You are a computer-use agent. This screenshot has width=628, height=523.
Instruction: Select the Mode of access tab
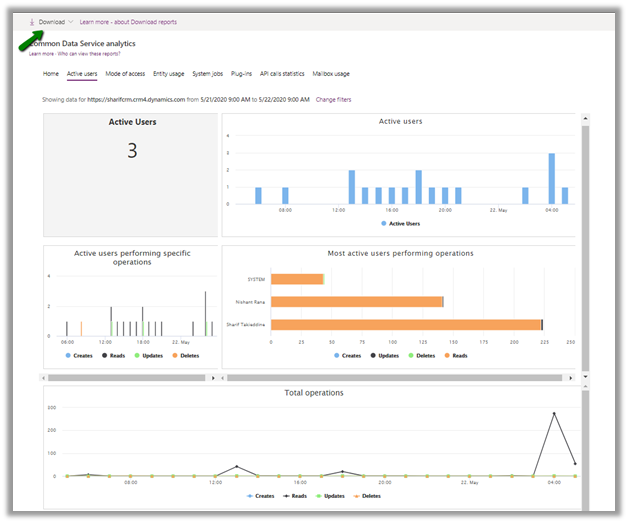tap(124, 74)
